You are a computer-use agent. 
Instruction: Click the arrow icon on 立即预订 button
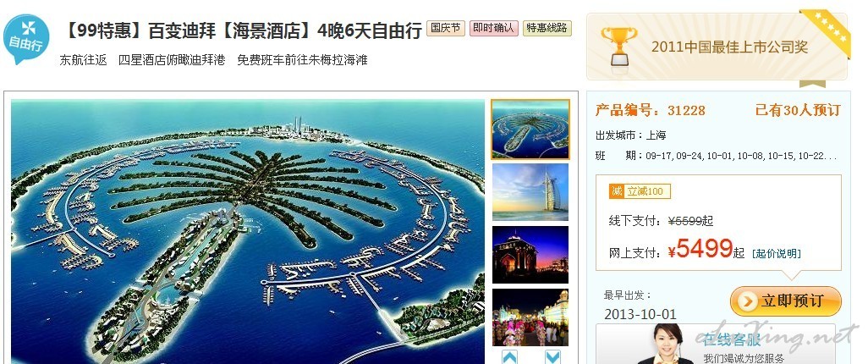tap(747, 301)
